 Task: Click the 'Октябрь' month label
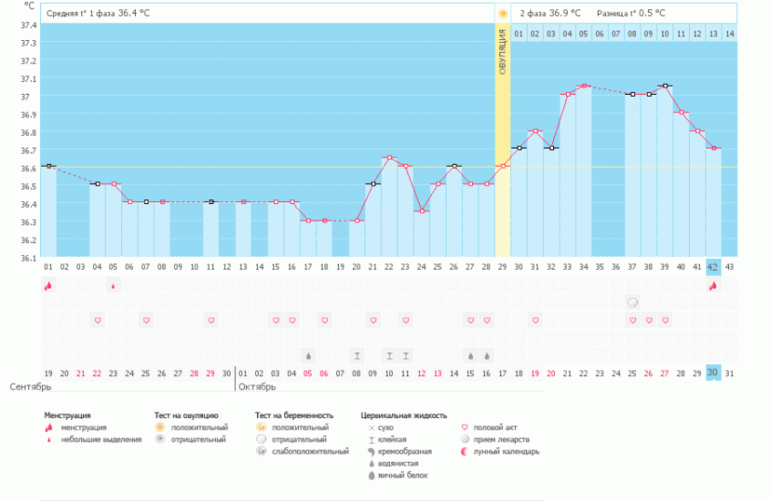point(257,387)
